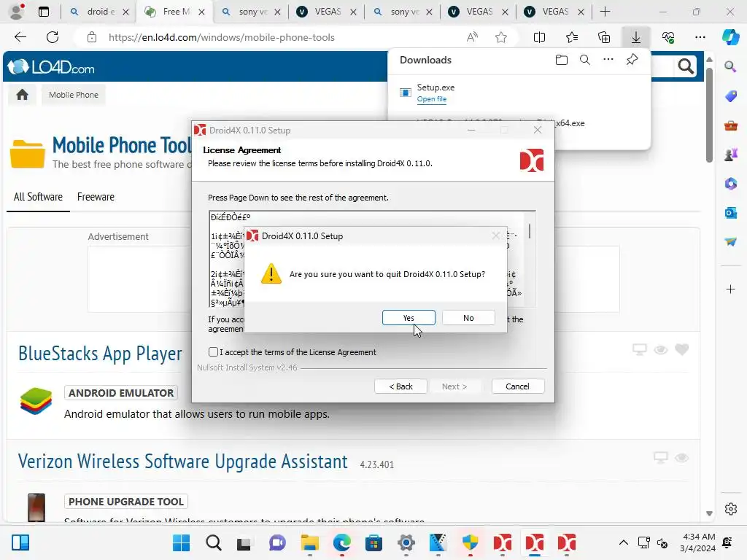Click the page vertical scrollbar thumb
747x560 pixels.
pyautogui.click(x=709, y=114)
